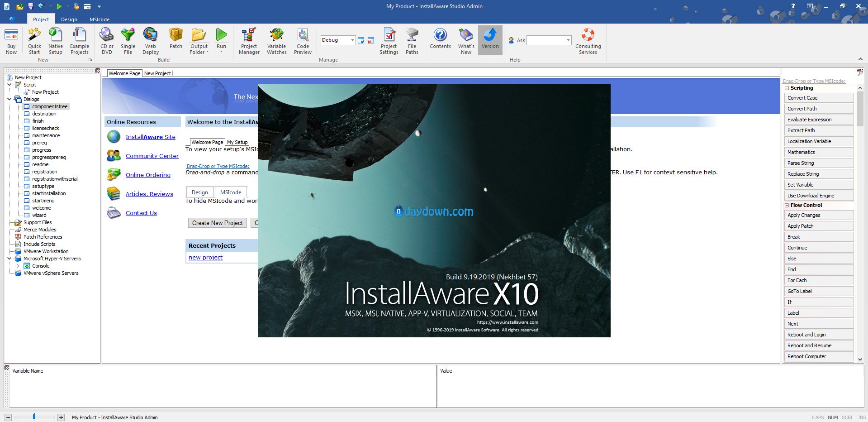
Task: Click the save icon in quick access toolbar
Action: [x=30, y=6]
